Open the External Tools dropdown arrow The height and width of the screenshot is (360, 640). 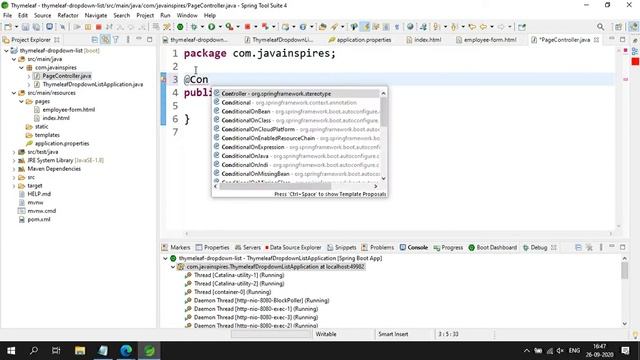238,27
